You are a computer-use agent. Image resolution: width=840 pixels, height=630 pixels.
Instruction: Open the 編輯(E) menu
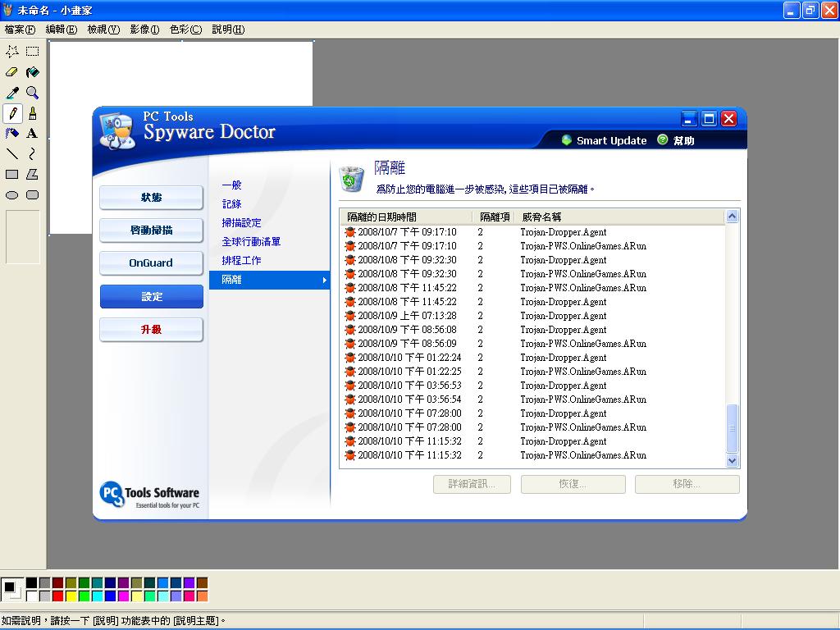(62, 30)
